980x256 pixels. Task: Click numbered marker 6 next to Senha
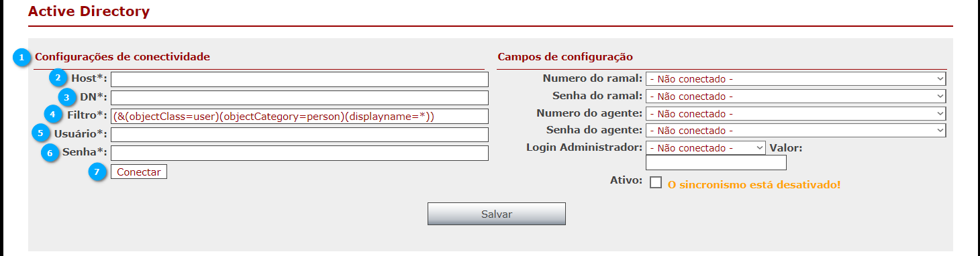pos(49,153)
